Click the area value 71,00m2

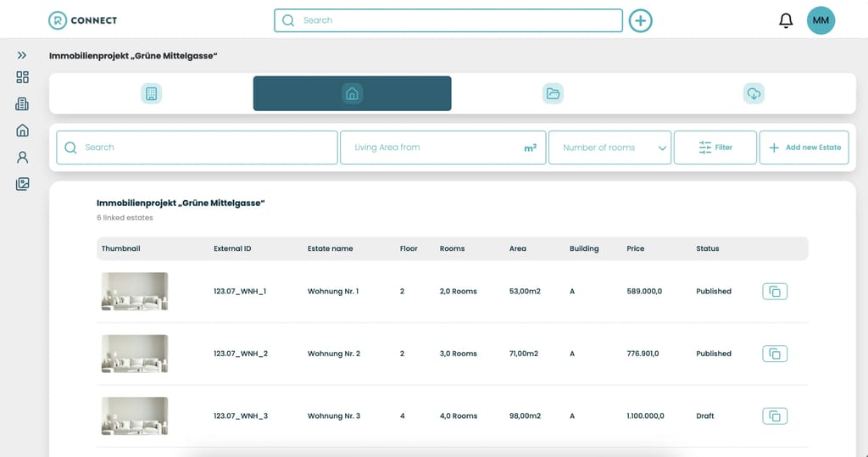(x=524, y=354)
